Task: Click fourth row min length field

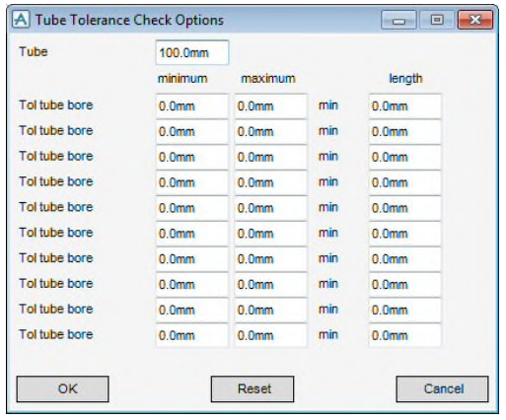Action: 404,182
